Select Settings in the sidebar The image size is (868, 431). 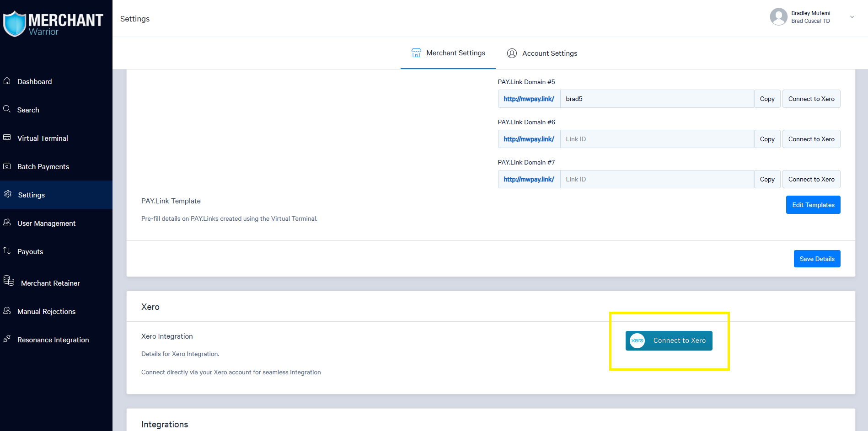(x=56, y=195)
